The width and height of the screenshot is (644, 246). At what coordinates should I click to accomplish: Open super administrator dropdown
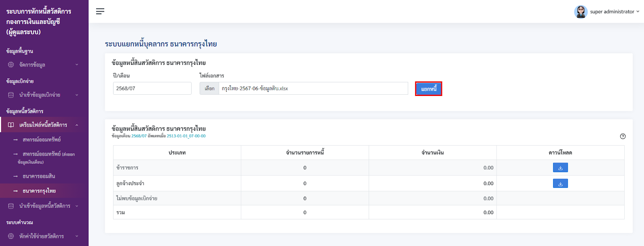click(x=638, y=12)
